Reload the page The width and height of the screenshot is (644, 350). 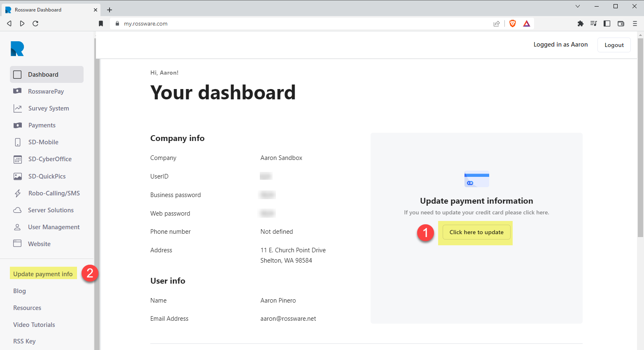pyautogui.click(x=35, y=23)
